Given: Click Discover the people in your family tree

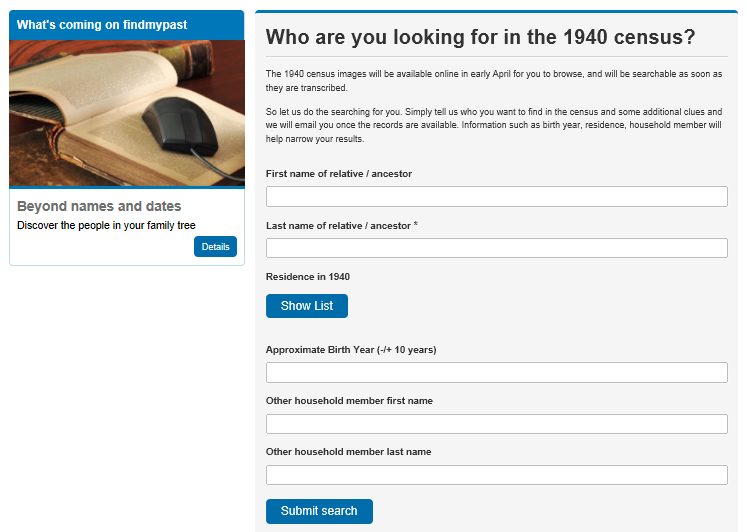Looking at the screenshot, I should coord(106,225).
